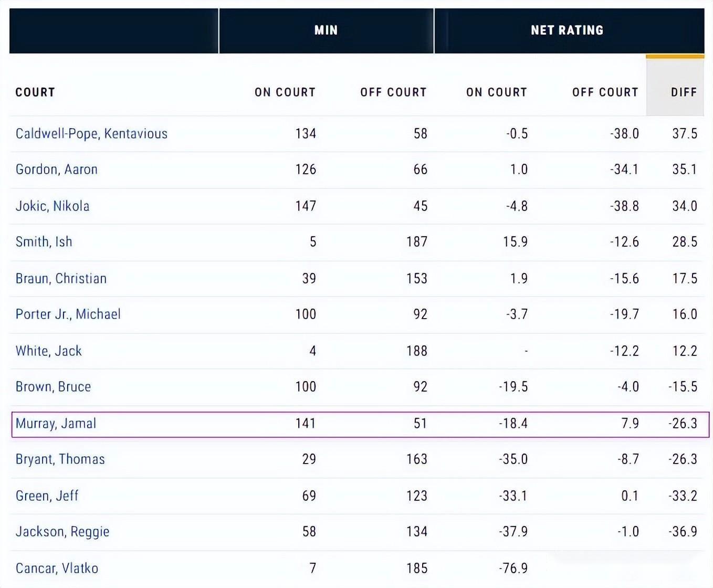The width and height of the screenshot is (713, 588).
Task: Open the White, Jack link
Action: (x=49, y=351)
